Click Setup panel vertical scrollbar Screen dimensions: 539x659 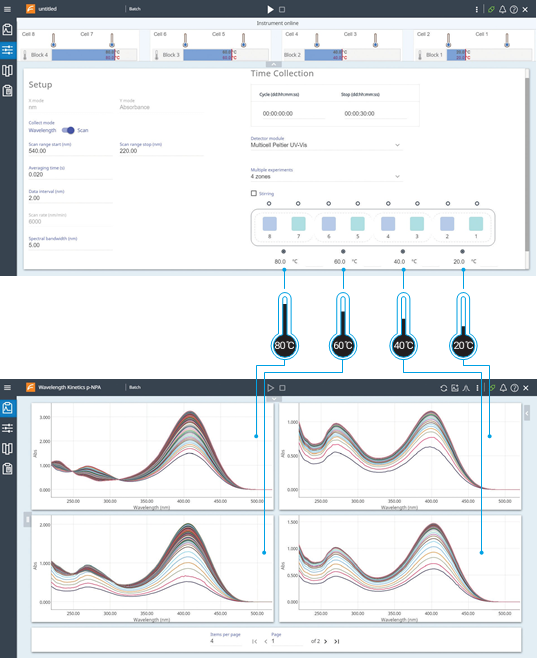(528, 162)
